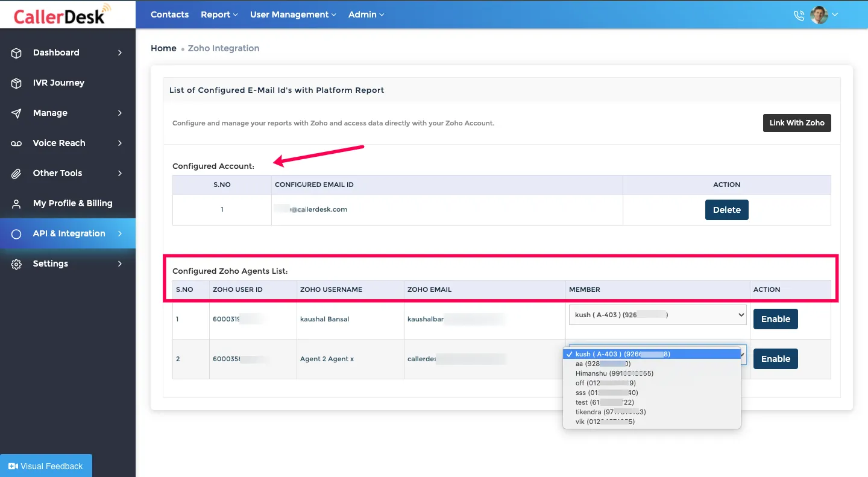868x477 pixels.
Task: Click the phone call icon in header
Action: coord(799,15)
